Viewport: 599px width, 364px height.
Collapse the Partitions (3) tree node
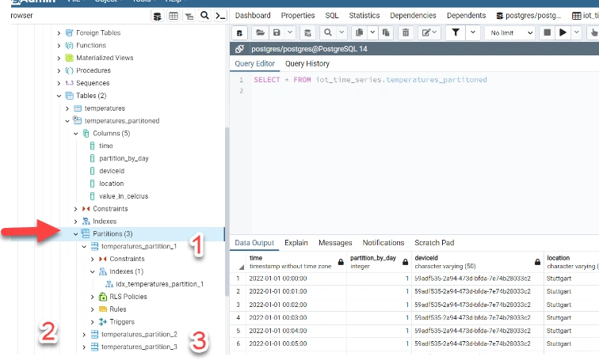pyautogui.click(x=75, y=234)
